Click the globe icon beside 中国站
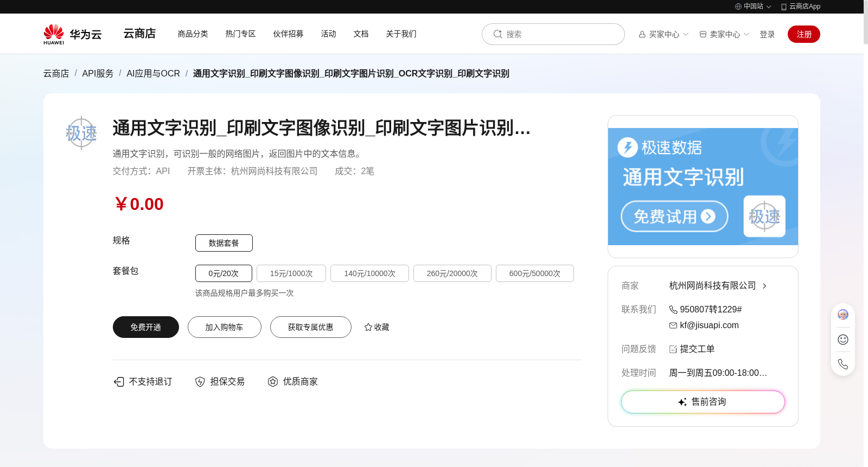Viewport: 868px width, 467px height. [x=738, y=7]
